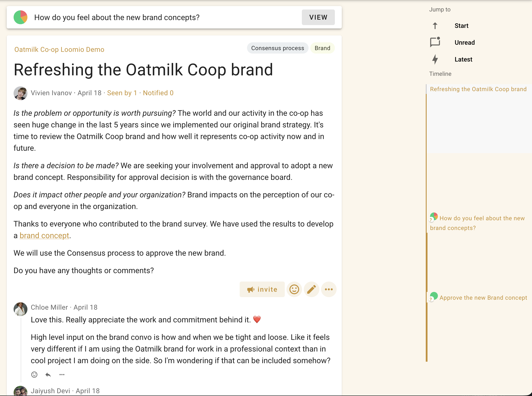This screenshot has height=396, width=532.
Task: Go to 'Approve the new Brand concept' in timeline
Action: pyautogui.click(x=483, y=298)
